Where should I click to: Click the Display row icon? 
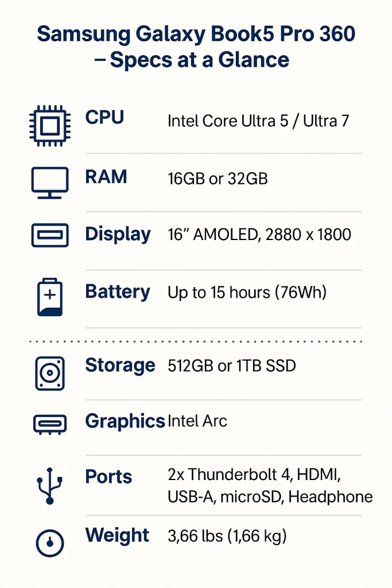49,235
